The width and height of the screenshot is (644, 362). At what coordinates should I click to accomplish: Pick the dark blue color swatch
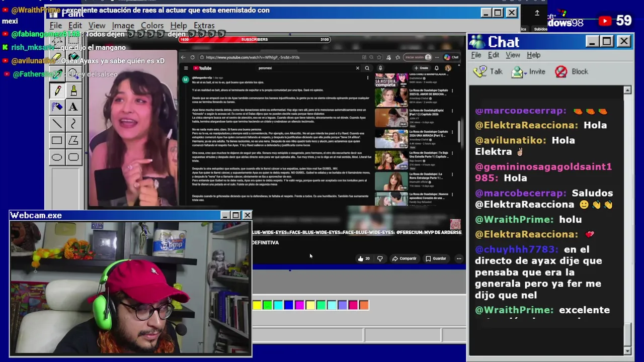288,305
